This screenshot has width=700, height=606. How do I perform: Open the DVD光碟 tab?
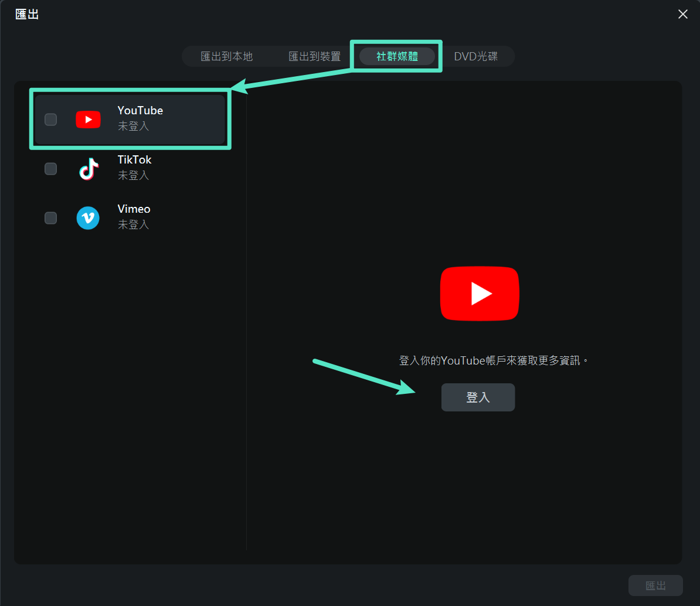476,56
